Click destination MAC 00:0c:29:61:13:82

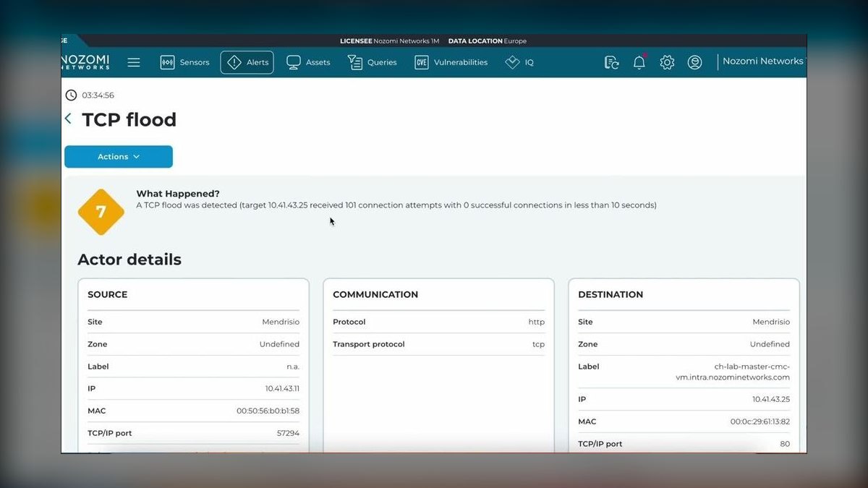pos(760,421)
